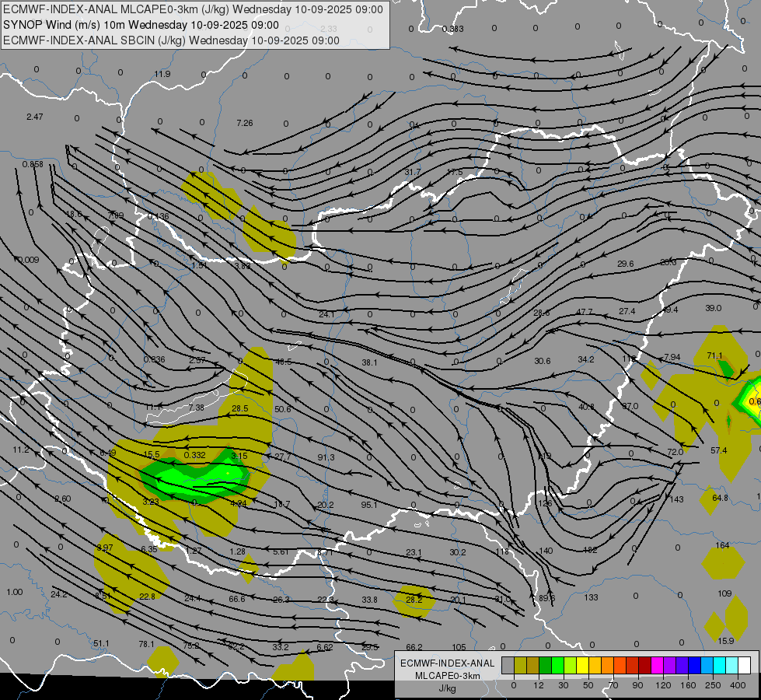This screenshot has width=761, height=700.
Task: Click ECMWF-INDEX-ANAL label in legend box
Action: pos(448,663)
